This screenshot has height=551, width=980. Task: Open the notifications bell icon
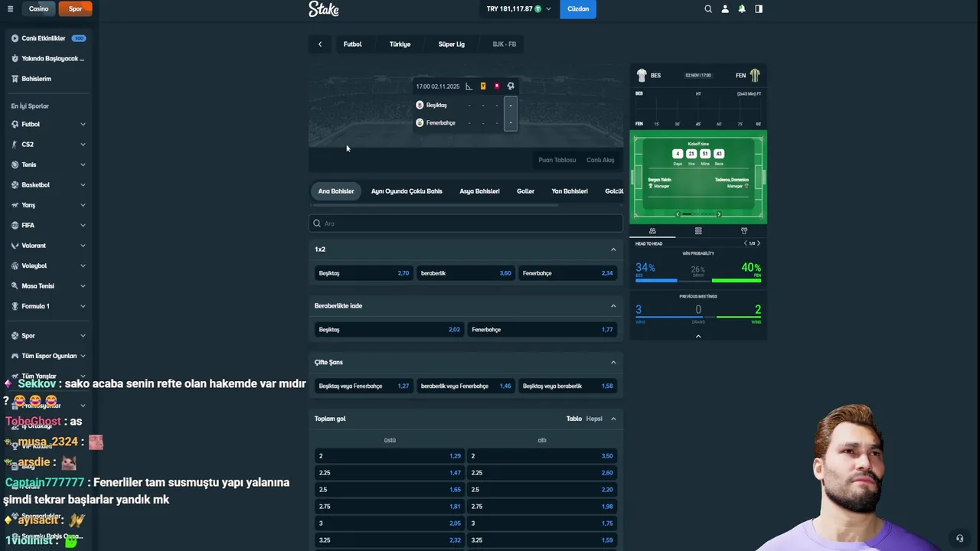(x=742, y=9)
